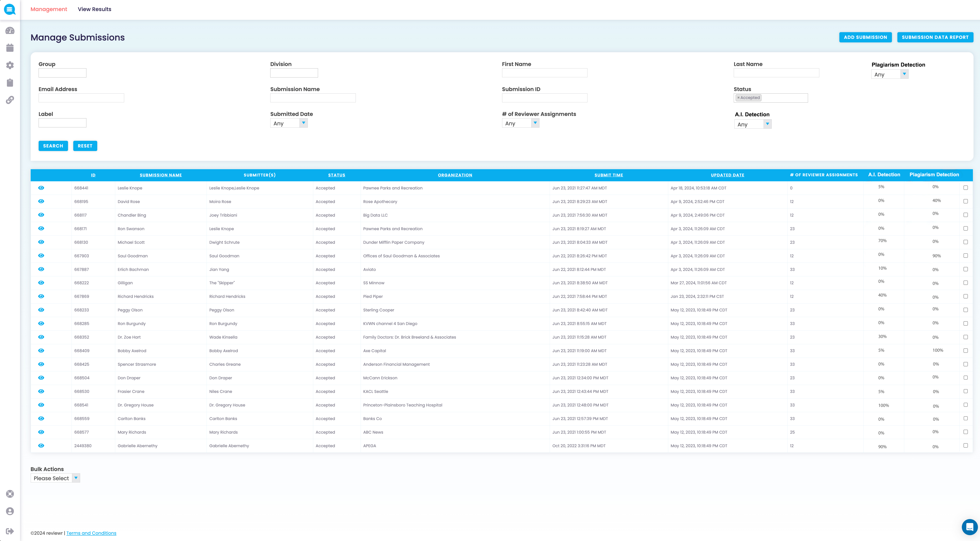Switch to the View Results tab
This screenshot has height=541, width=980.
(94, 9)
